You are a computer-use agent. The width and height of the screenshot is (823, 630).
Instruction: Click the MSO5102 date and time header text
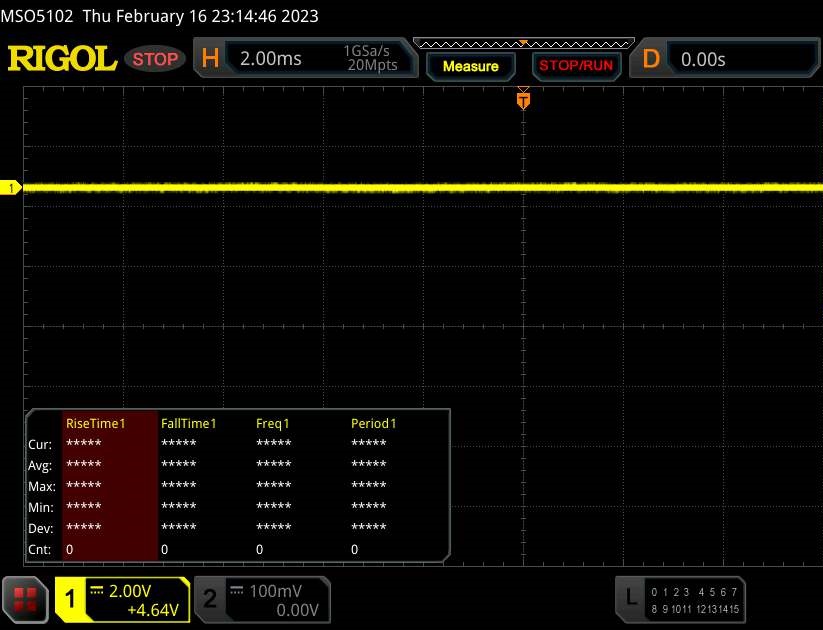click(160, 16)
